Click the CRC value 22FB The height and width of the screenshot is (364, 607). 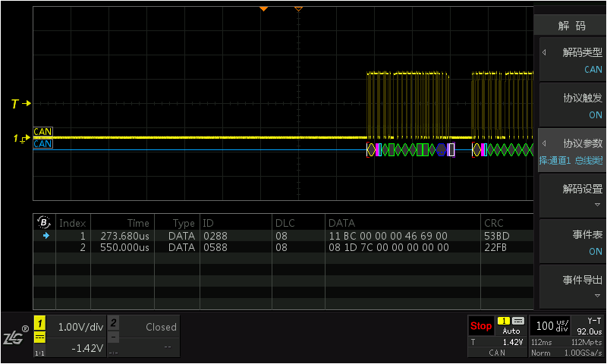click(495, 247)
